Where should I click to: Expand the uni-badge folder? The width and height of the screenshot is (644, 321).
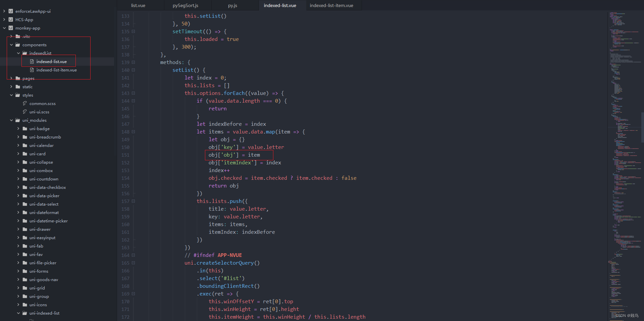[18, 128]
